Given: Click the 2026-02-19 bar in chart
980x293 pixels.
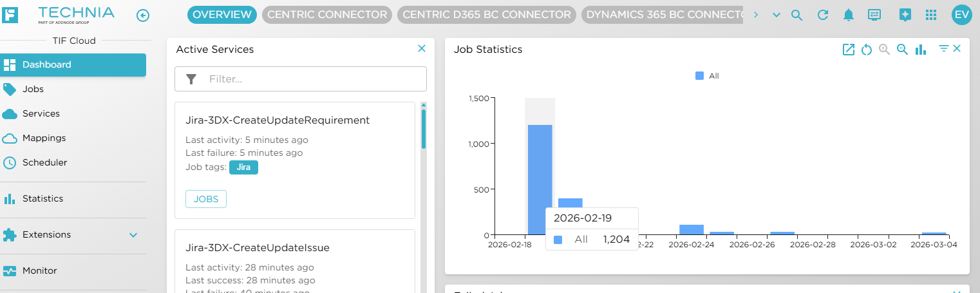Looking at the screenshot, I should [540, 180].
